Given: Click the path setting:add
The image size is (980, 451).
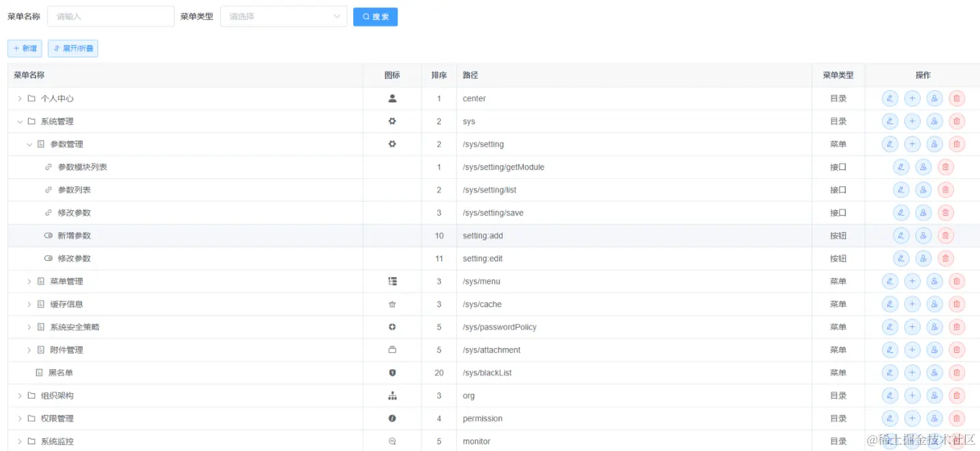Looking at the screenshot, I should click(x=483, y=235).
